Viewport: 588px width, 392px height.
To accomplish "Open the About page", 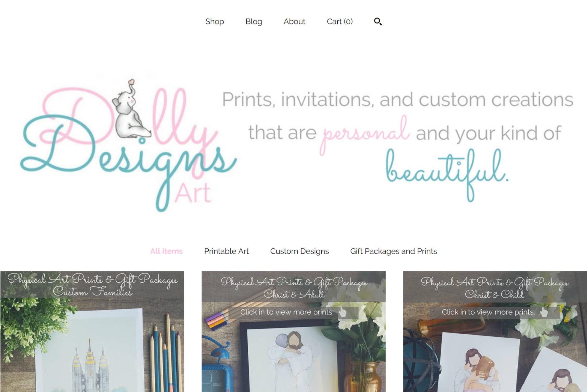I will (294, 22).
